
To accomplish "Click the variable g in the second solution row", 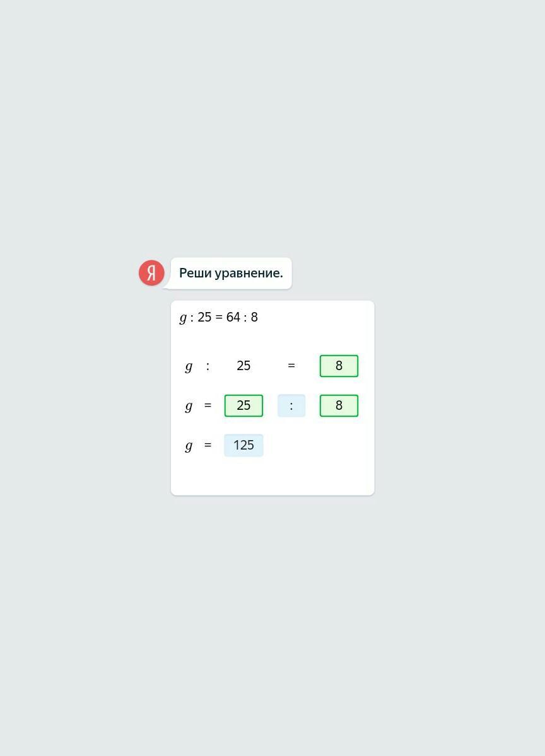I will tap(189, 406).
